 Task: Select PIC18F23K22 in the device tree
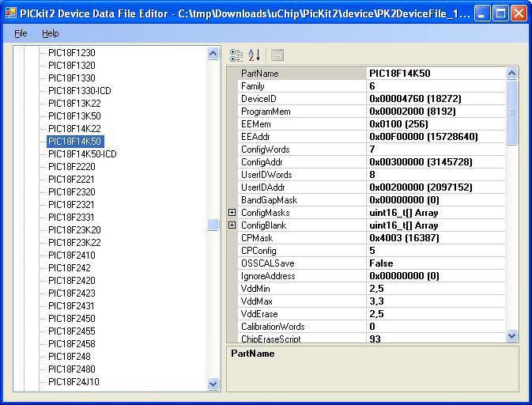tap(74, 243)
